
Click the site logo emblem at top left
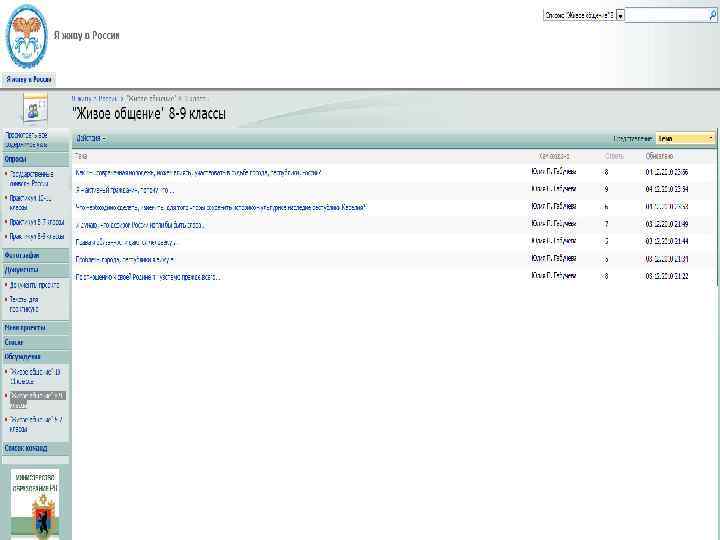pos(26,36)
